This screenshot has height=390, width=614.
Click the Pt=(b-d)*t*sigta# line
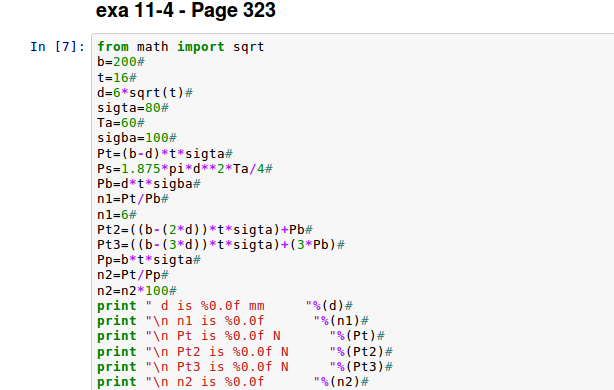point(165,153)
